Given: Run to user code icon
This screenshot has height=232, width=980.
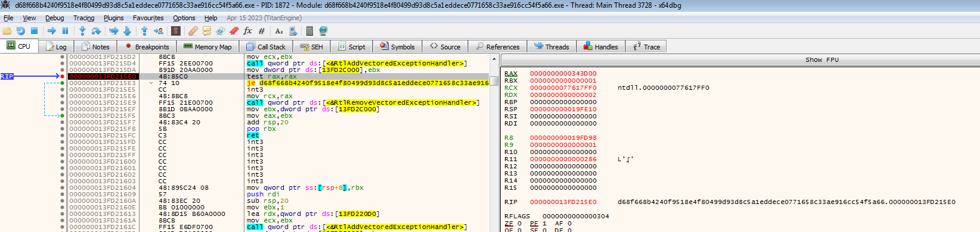Looking at the screenshot, I should [159, 31].
